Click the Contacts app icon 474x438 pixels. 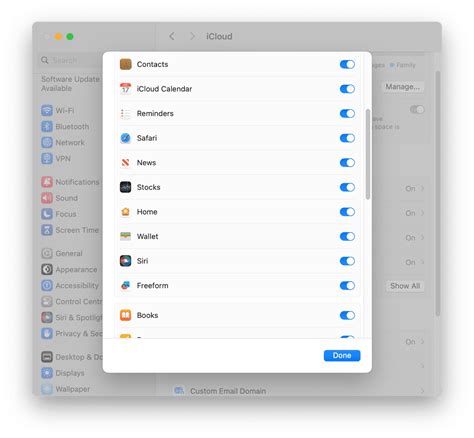point(126,64)
